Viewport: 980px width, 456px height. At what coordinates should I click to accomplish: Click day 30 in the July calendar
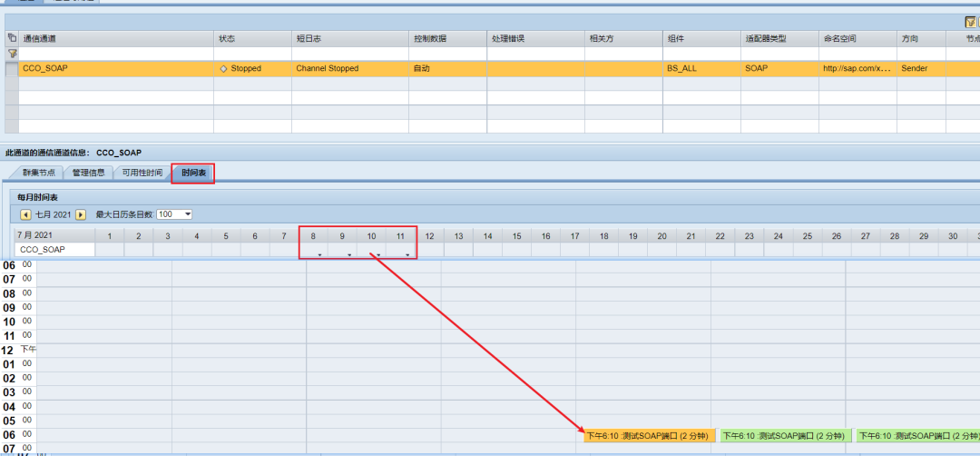click(953, 236)
